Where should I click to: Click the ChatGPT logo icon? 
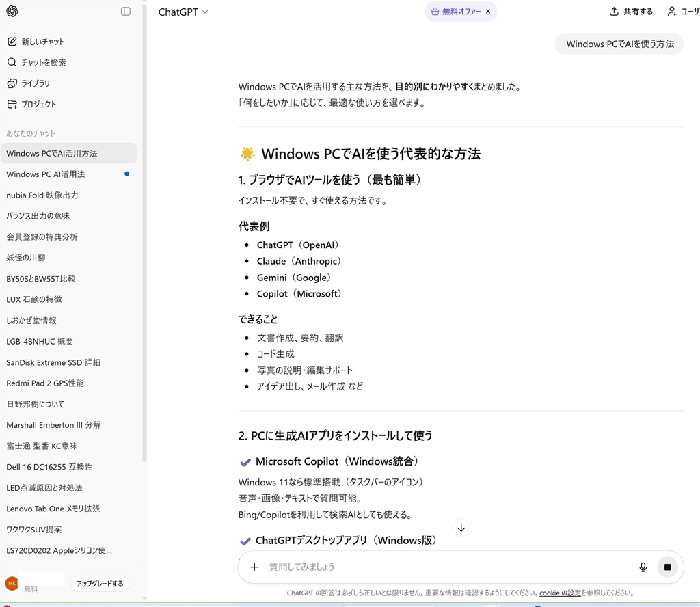click(12, 11)
